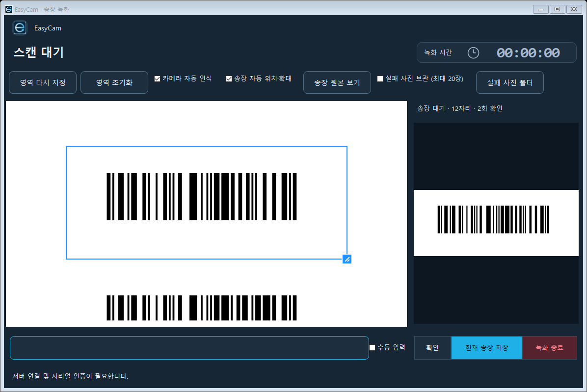This screenshot has height=392, width=587.
Task: Click the 확인 button
Action: click(x=432, y=347)
